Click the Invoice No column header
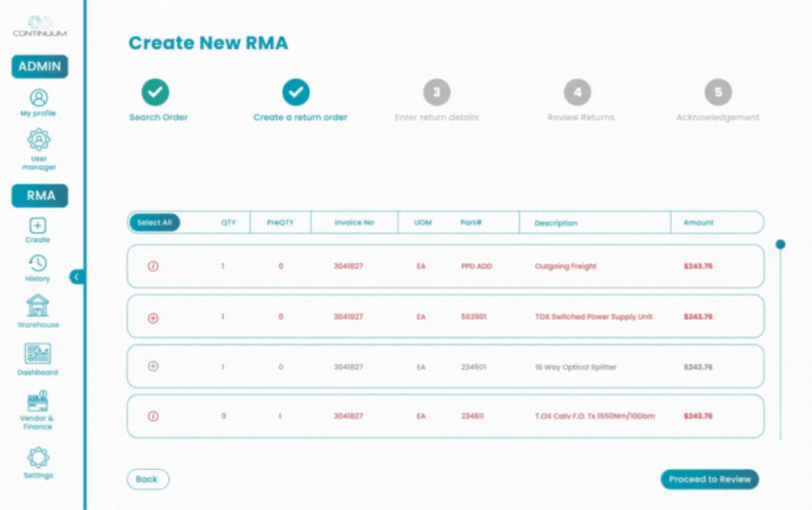812x510 pixels. click(x=355, y=222)
